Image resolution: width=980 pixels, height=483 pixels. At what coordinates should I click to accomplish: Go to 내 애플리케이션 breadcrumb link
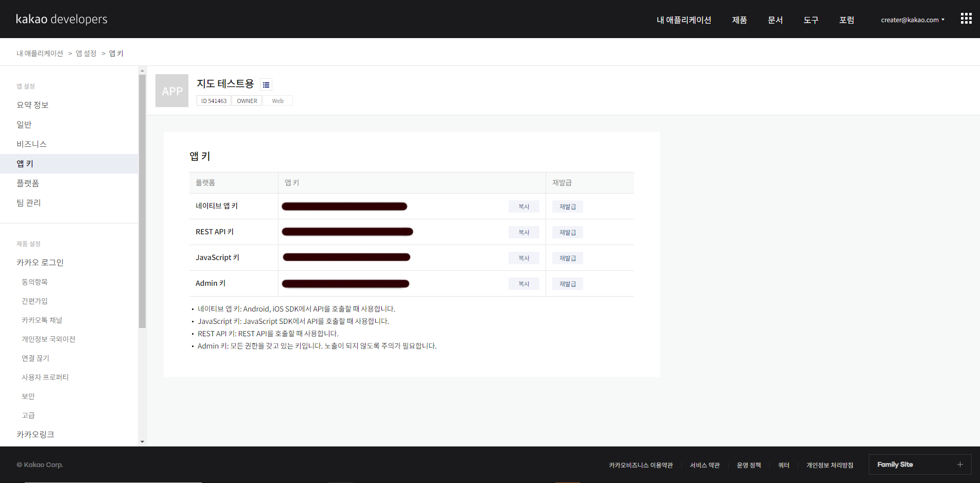40,53
